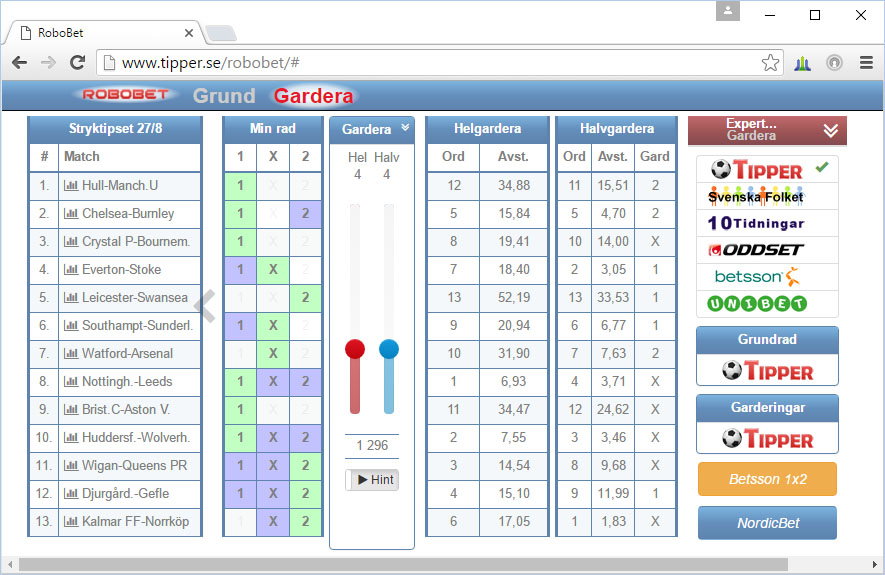Toggle the 2 cell for Leicester-Swansea row
The image size is (885, 575).
pos(305,297)
